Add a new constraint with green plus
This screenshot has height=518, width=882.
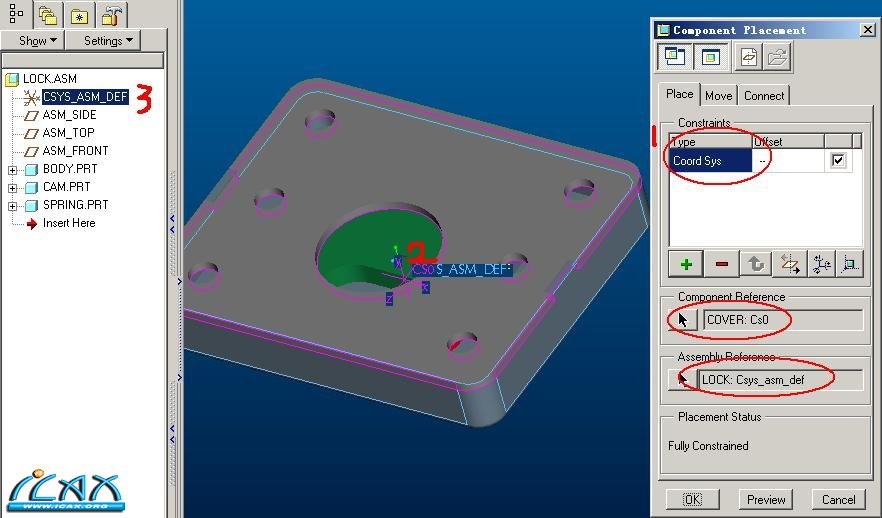tap(686, 264)
